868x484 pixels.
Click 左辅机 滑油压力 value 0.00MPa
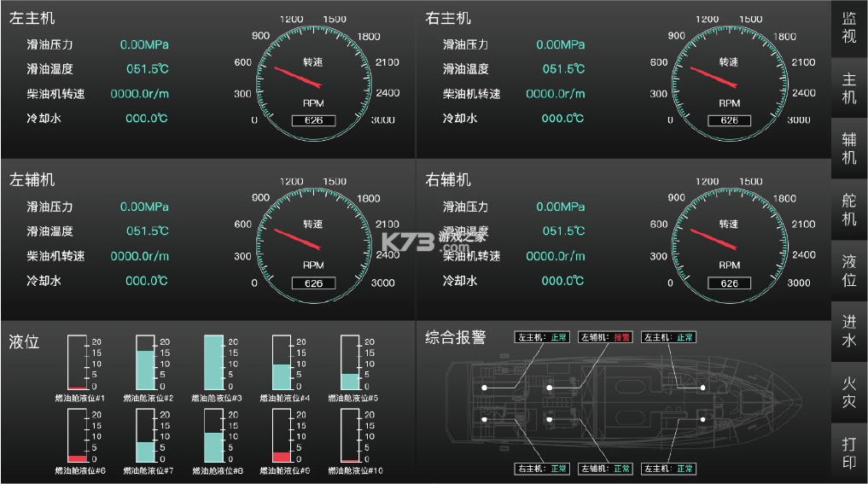pos(144,207)
